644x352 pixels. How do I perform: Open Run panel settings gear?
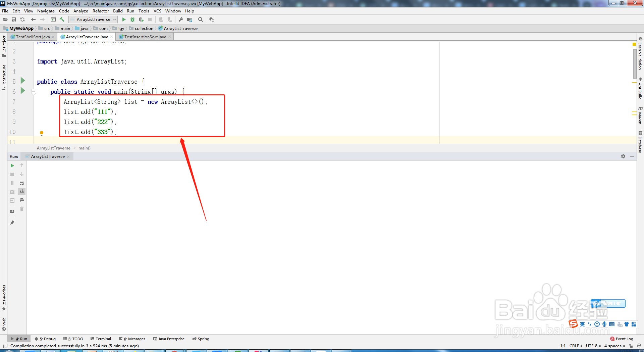click(x=623, y=156)
